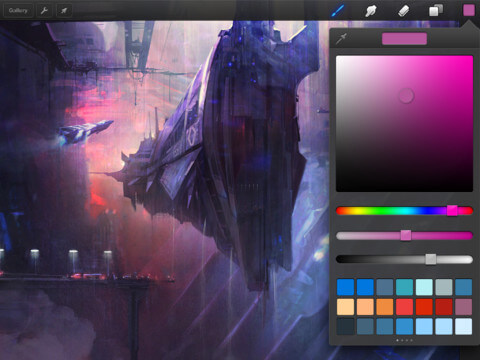Select the Smudge tool
The image size is (480, 360).
[x=371, y=11]
